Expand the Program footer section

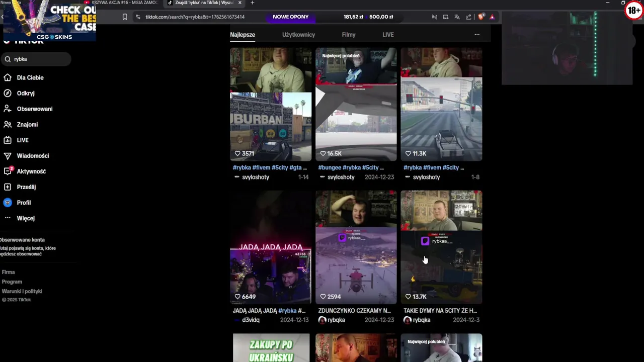[12, 282]
